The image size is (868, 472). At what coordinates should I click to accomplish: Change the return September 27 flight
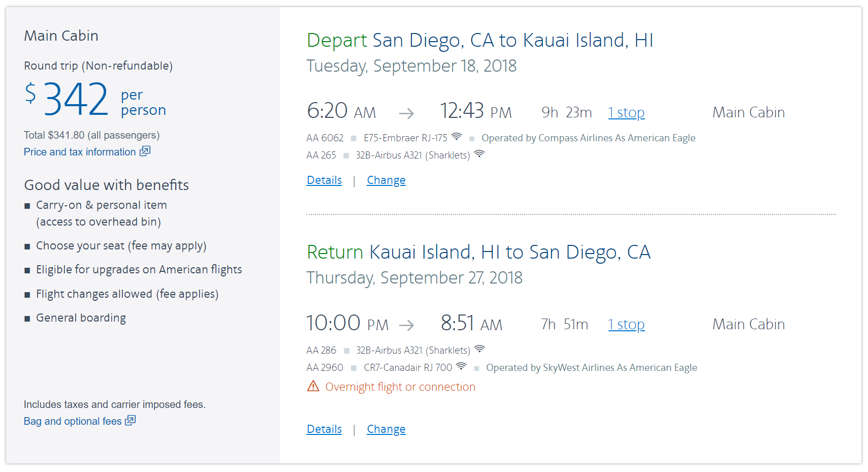[386, 429]
